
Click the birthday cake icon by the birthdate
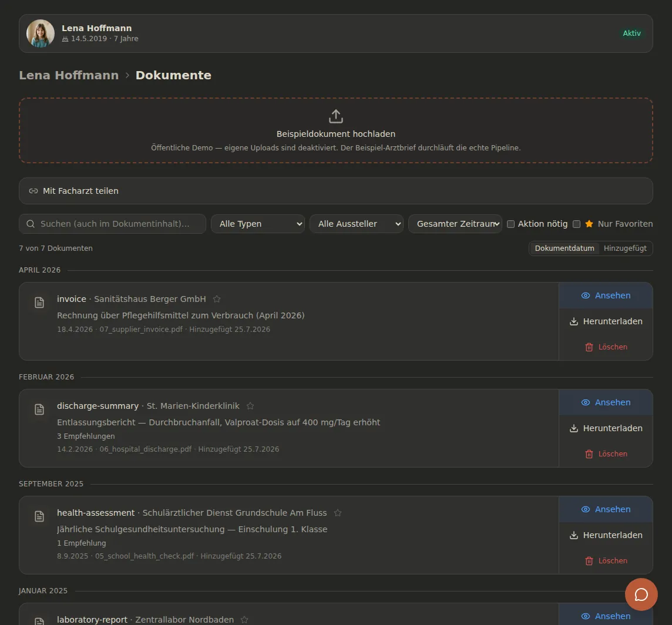[65, 39]
